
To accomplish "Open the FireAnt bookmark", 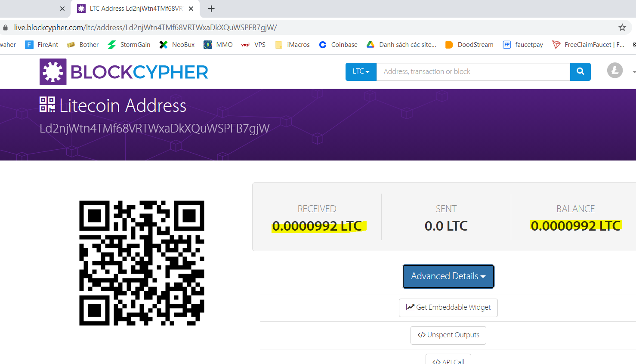I will tap(42, 45).
